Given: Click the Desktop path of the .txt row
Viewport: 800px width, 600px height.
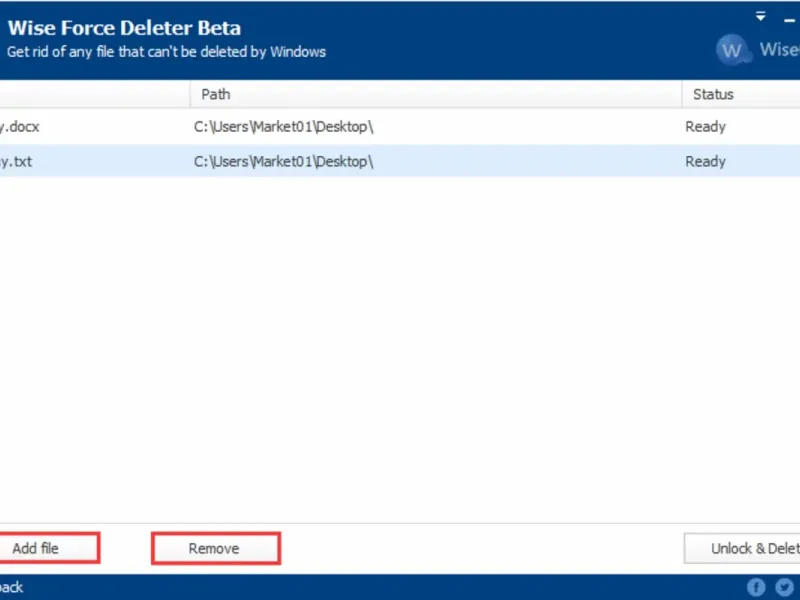Looking at the screenshot, I should pos(283,161).
